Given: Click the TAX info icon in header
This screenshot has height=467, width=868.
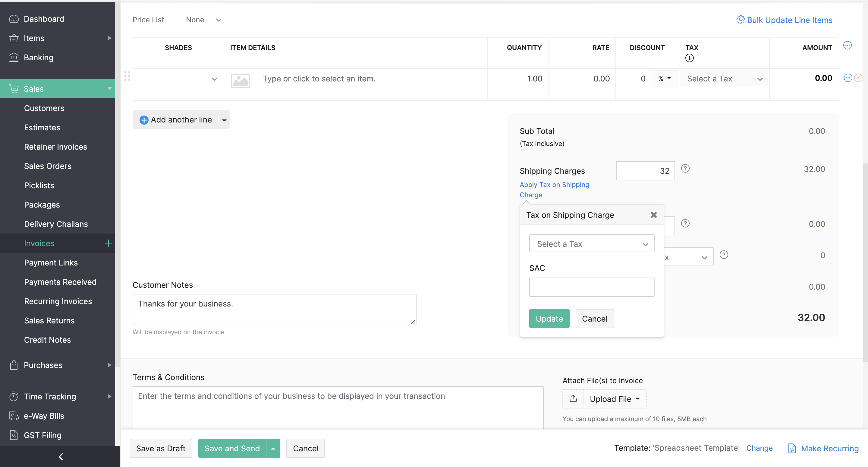Looking at the screenshot, I should point(689,58).
